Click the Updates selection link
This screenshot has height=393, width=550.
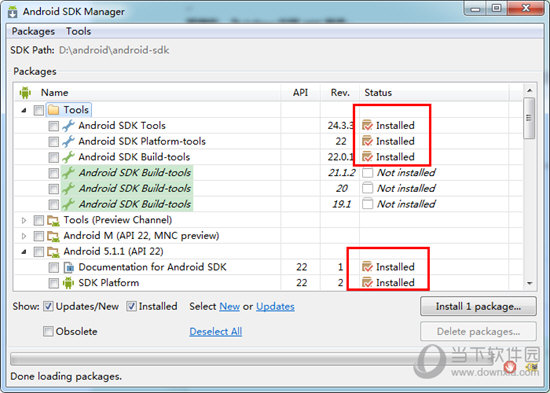[275, 306]
